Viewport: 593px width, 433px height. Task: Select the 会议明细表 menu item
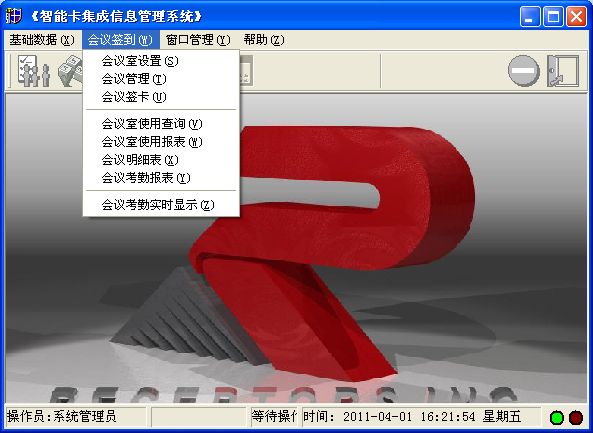(x=161, y=160)
